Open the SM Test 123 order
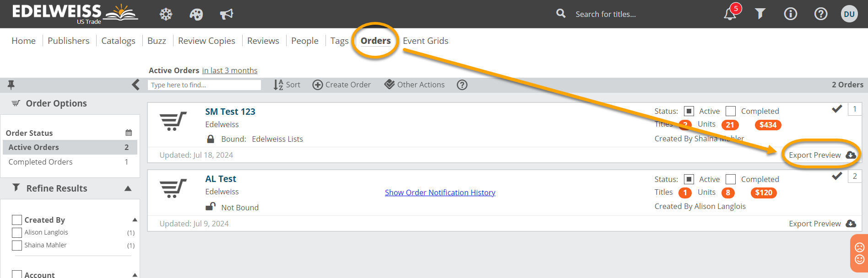 (230, 112)
